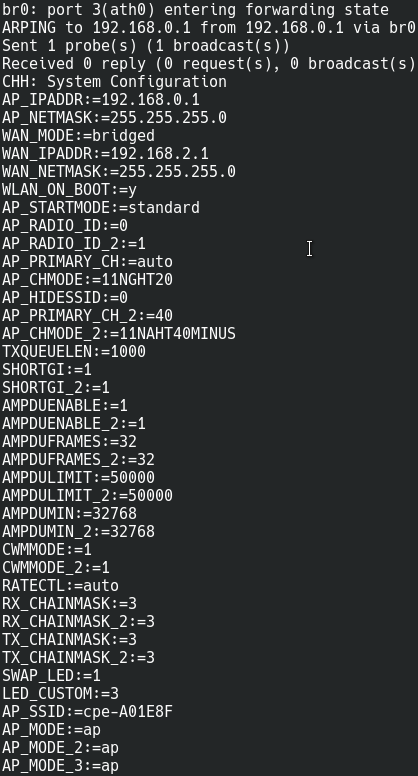Click the AMPDULIMIT:=50000 line
The width and height of the screenshot is (418, 776).
[78, 478]
